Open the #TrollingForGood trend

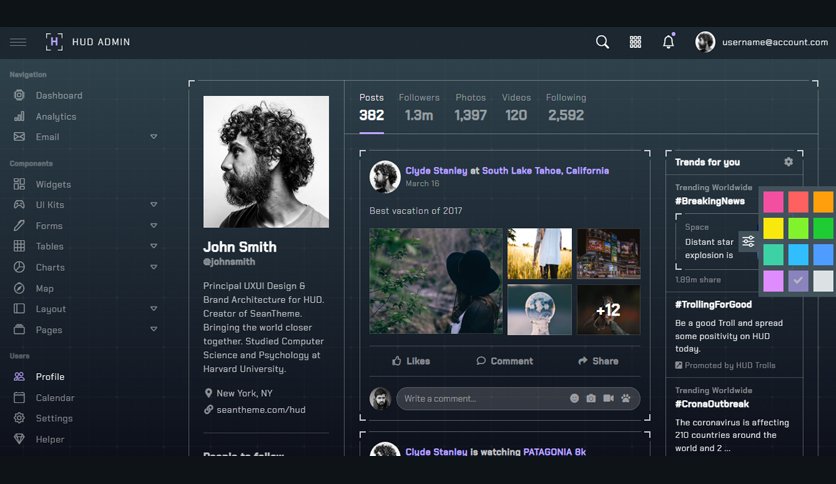tap(713, 304)
